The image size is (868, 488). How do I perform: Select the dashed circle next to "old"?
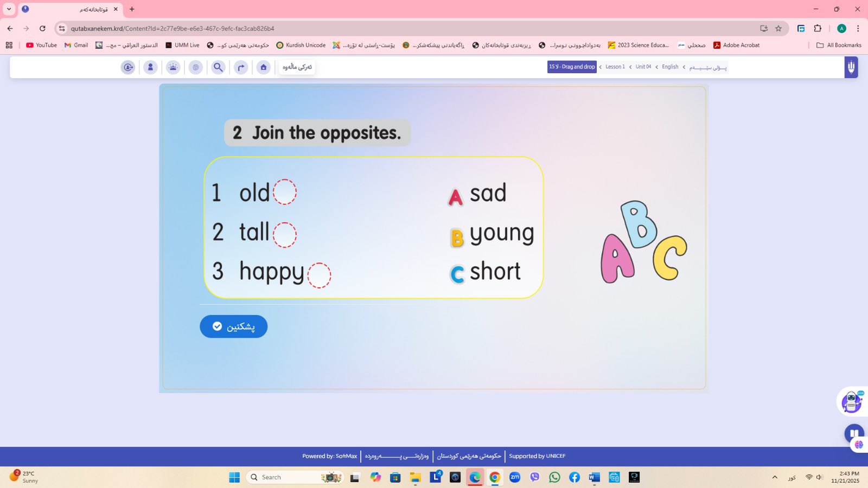click(x=285, y=192)
